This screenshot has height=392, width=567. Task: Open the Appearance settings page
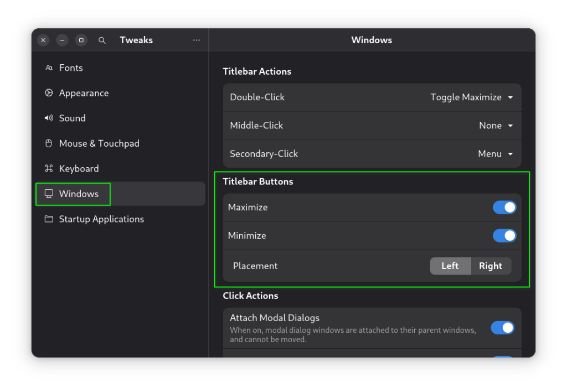click(84, 93)
